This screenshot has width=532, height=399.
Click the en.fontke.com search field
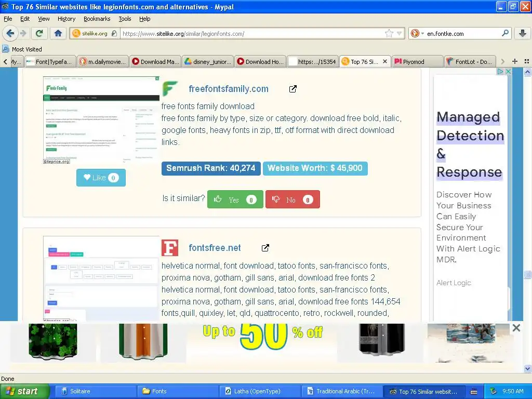[x=463, y=34]
